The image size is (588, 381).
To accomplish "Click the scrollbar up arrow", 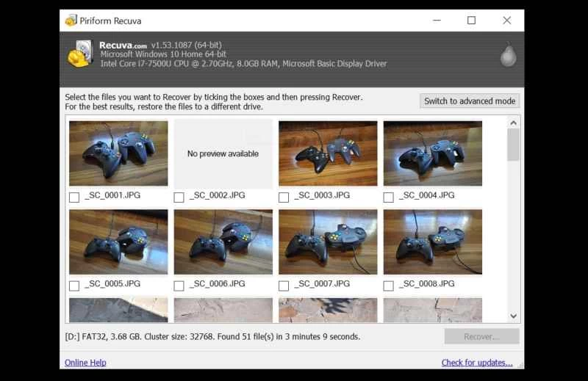I will pos(513,122).
